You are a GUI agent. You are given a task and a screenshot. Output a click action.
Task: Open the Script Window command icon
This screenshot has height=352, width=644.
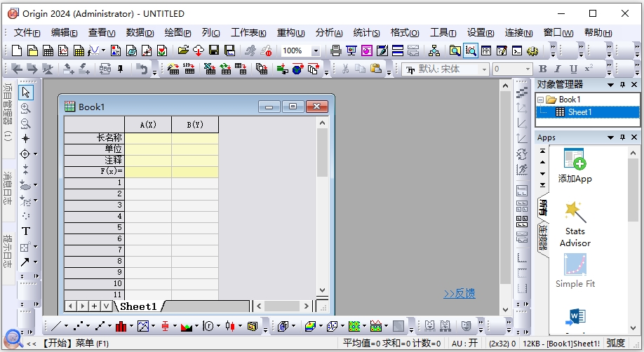pyautogui.click(x=517, y=50)
